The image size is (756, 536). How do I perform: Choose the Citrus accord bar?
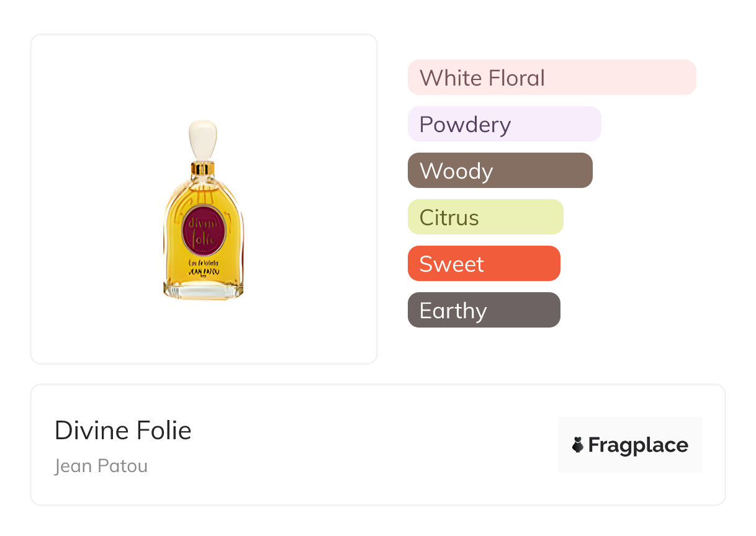click(485, 217)
